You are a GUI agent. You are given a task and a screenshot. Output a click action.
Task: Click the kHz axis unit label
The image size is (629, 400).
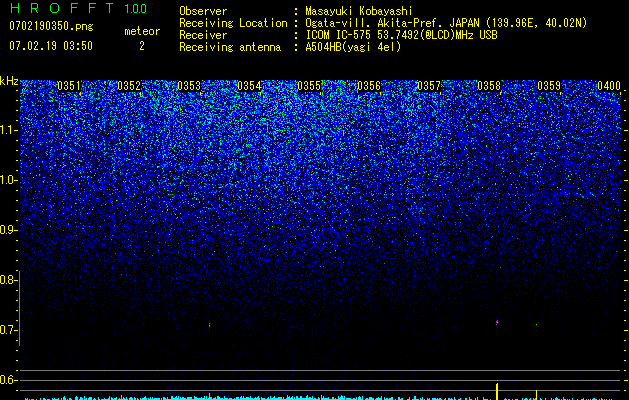coord(9,81)
